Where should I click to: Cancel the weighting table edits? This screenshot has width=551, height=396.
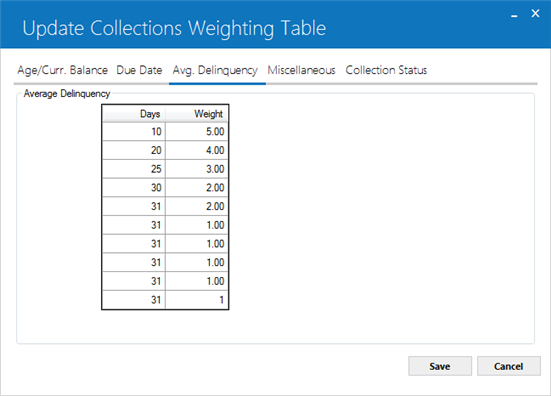(508, 366)
